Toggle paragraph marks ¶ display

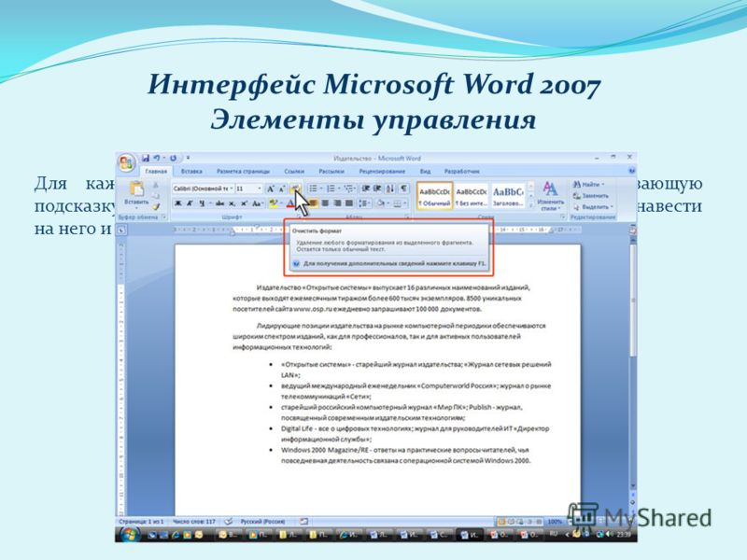pos(403,189)
